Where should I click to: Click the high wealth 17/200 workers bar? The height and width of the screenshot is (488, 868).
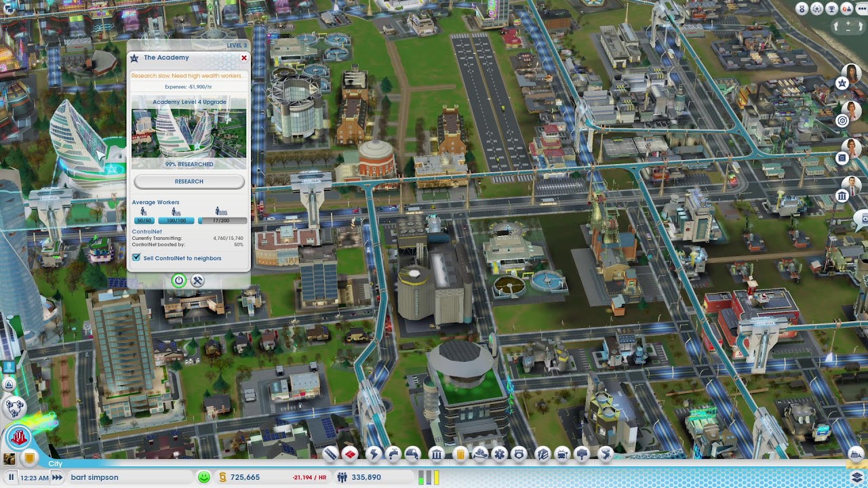tap(221, 221)
